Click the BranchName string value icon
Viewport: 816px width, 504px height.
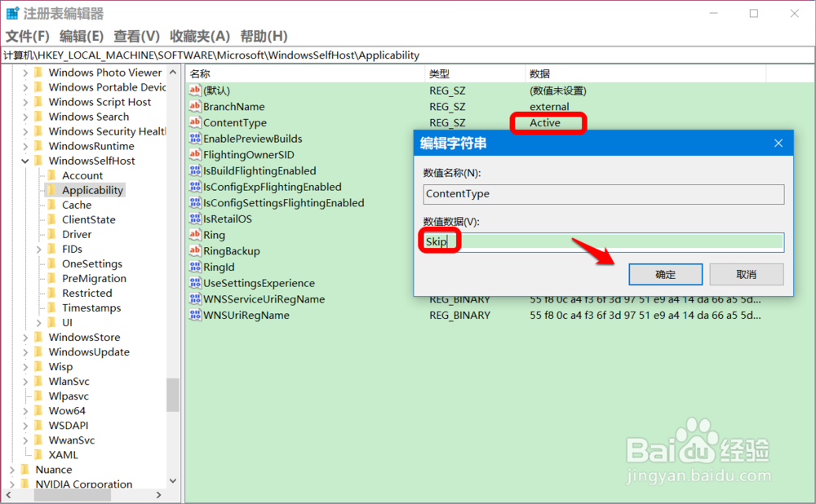click(195, 106)
